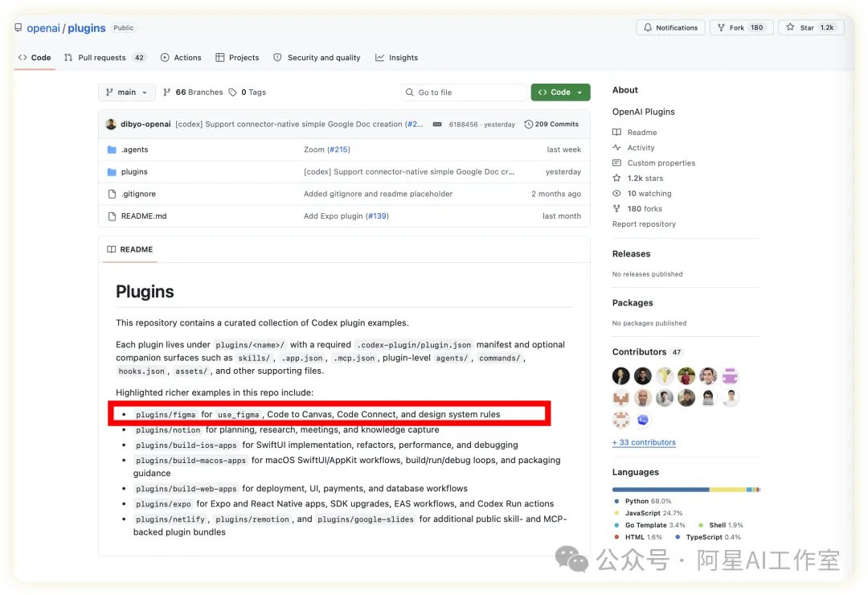Click 'plugins/google-slides' code text in README
Viewport: 868px width, 595px height.
tap(366, 519)
